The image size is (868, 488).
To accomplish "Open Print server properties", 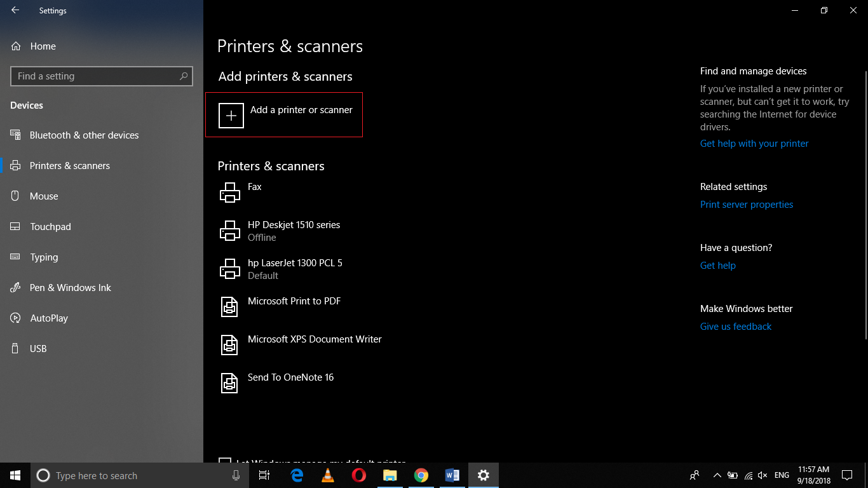I will tap(746, 204).
